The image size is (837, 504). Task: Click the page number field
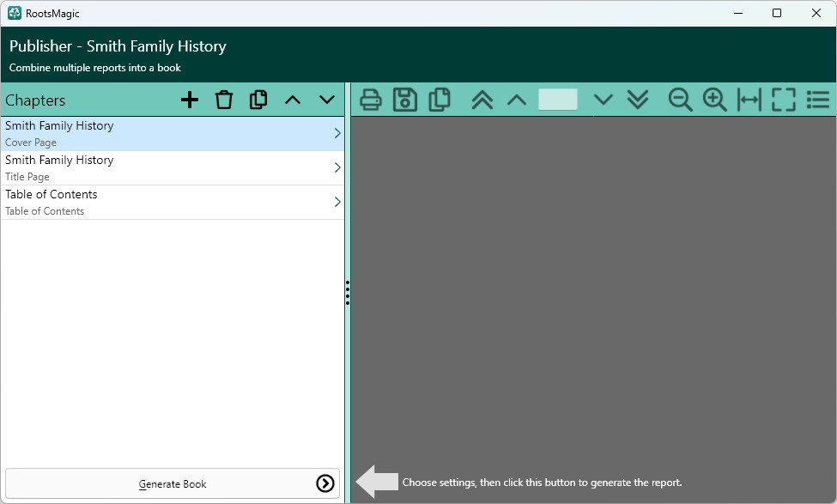558,100
